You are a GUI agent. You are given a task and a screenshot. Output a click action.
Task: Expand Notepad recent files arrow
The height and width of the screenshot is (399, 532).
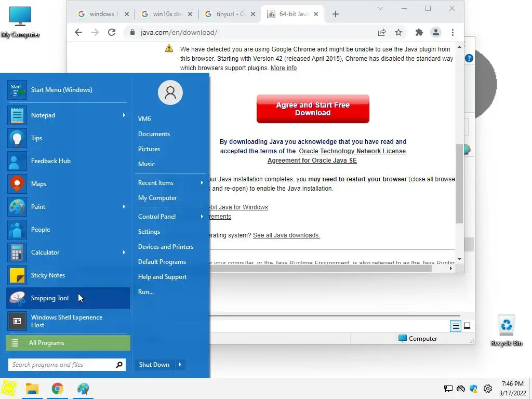124,115
